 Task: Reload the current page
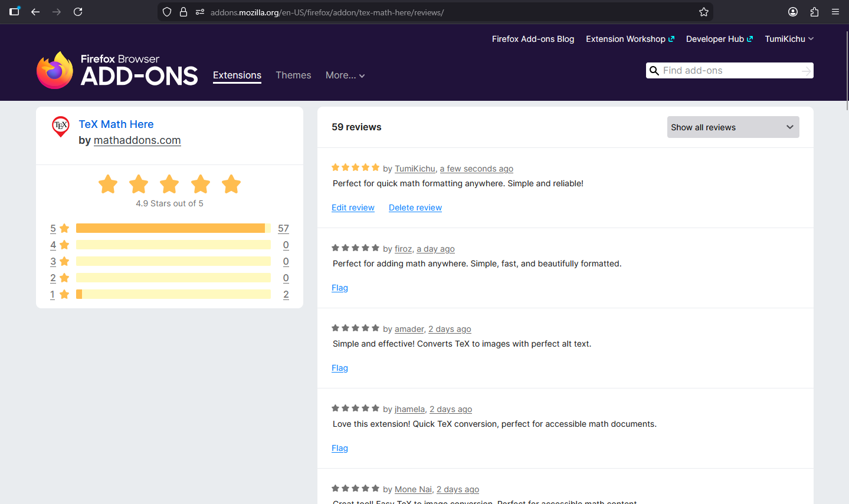[78, 12]
